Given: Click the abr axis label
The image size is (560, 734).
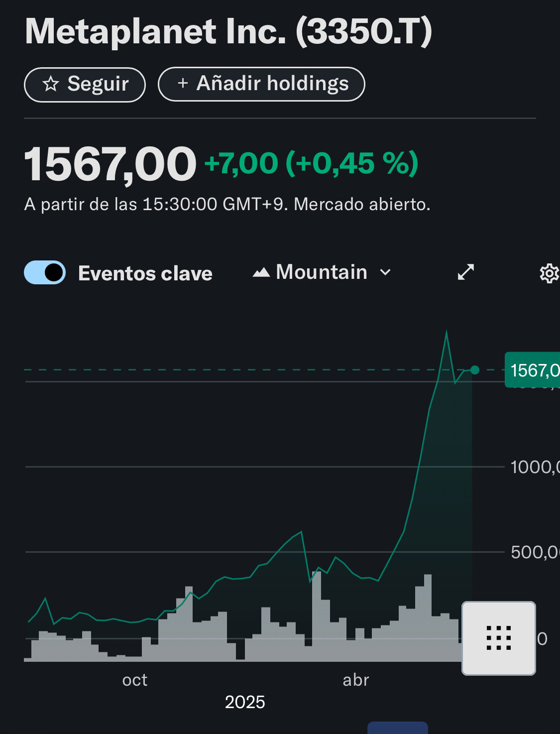Looking at the screenshot, I should click(x=356, y=680).
